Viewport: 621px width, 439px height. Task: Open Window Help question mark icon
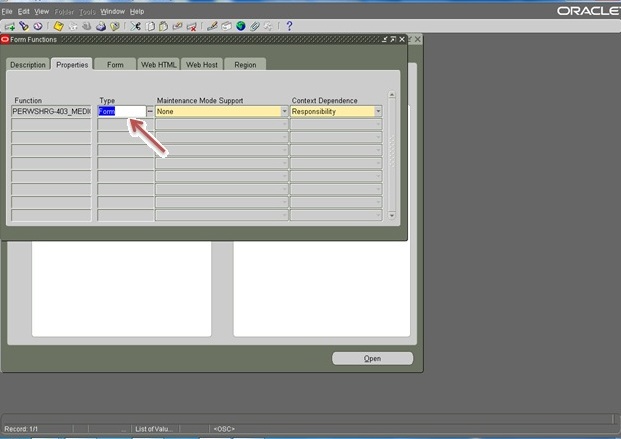[x=290, y=26]
